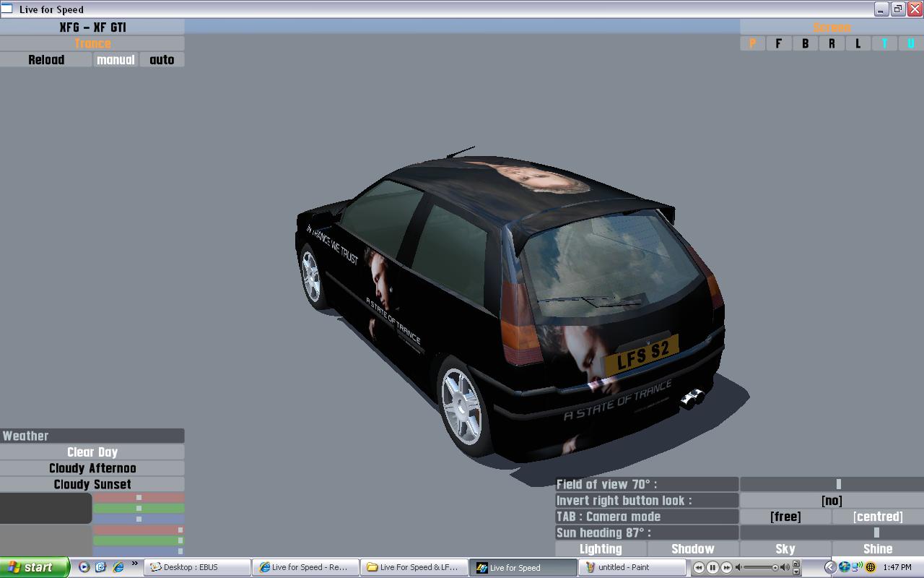Click the Trance skin name
This screenshot has height=578, width=924.
coord(92,43)
